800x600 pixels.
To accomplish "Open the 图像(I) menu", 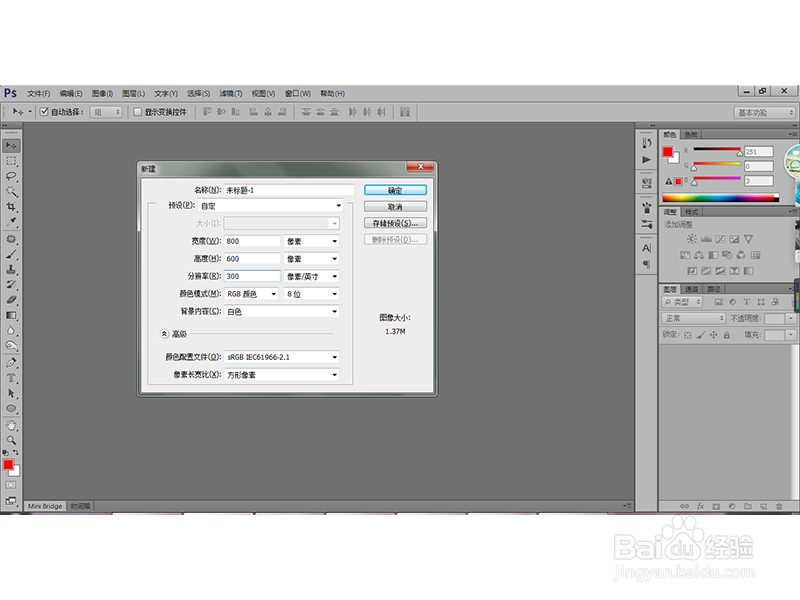I will [102, 93].
